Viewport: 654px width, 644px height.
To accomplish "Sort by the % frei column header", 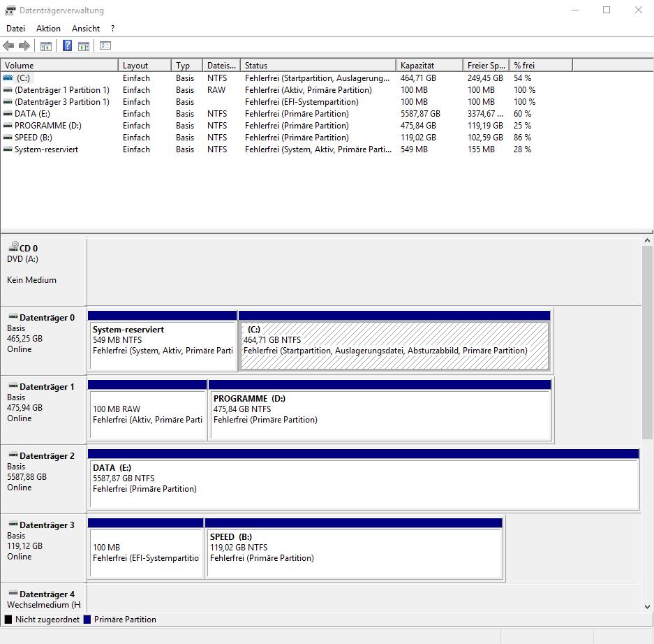I will (540, 65).
